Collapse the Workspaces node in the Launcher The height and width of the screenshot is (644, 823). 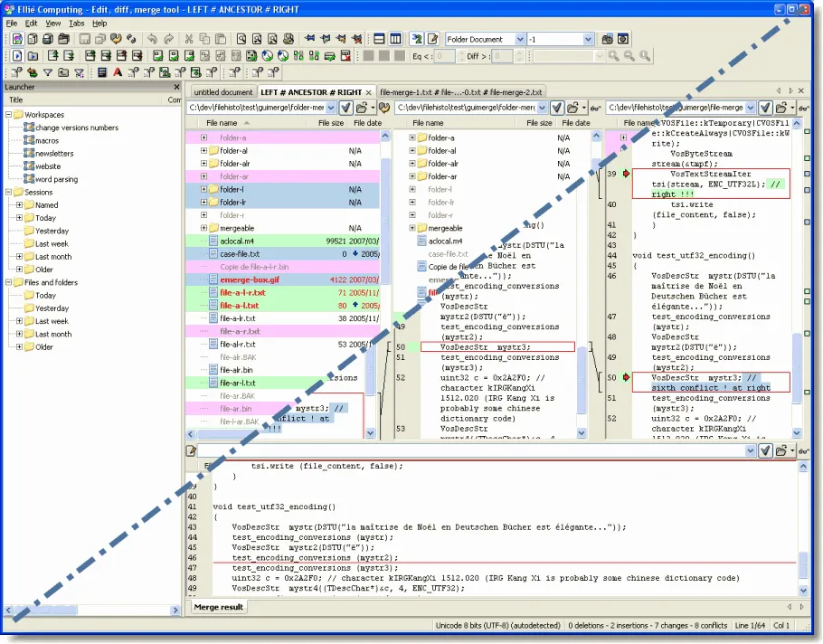(10, 114)
